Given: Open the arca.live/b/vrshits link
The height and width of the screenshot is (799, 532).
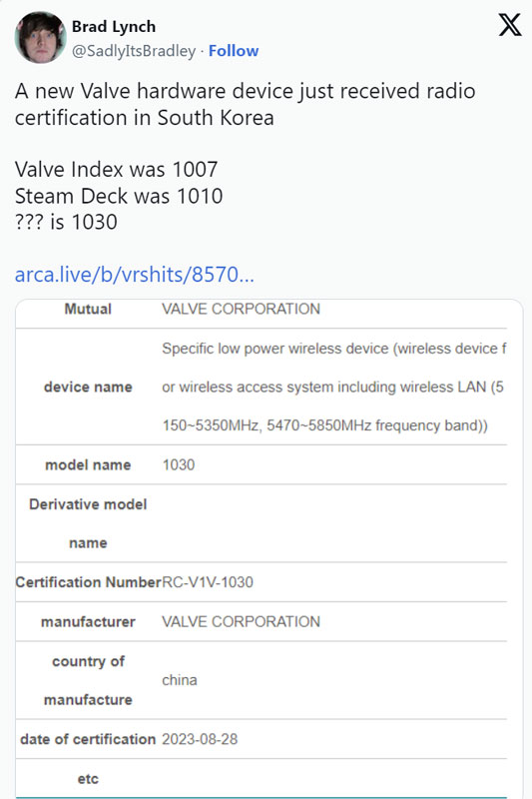Looking at the screenshot, I should pos(135,275).
